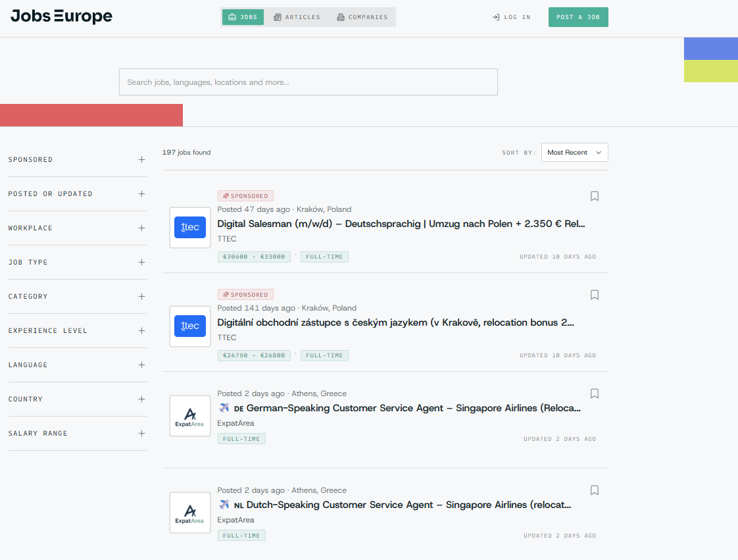The width and height of the screenshot is (738, 560).
Task: Expand the Country filter
Action: click(77, 399)
